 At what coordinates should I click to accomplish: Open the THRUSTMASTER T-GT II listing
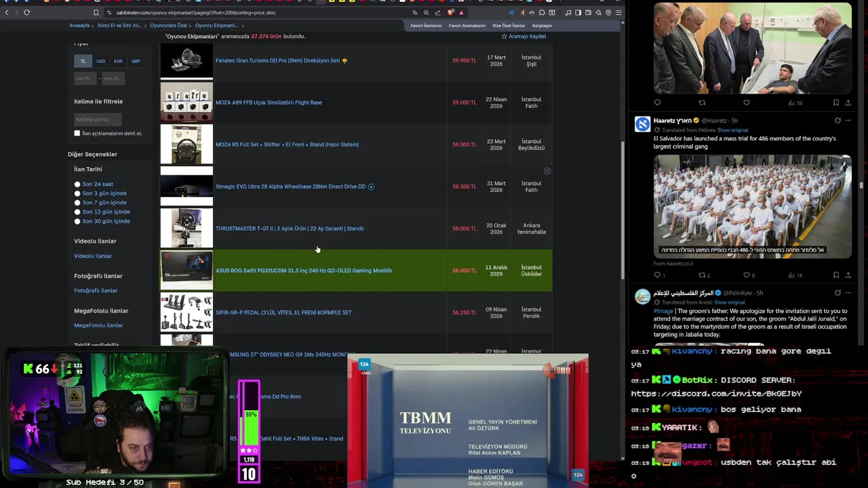290,228
